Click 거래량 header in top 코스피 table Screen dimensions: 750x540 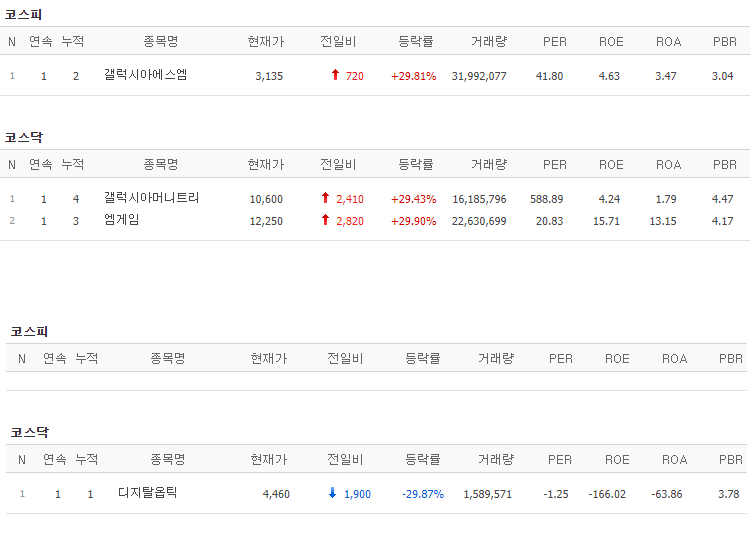489,42
